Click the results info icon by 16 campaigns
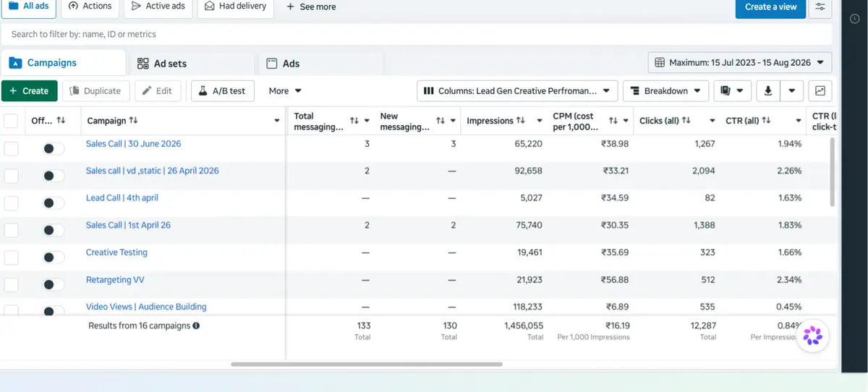 point(196,325)
